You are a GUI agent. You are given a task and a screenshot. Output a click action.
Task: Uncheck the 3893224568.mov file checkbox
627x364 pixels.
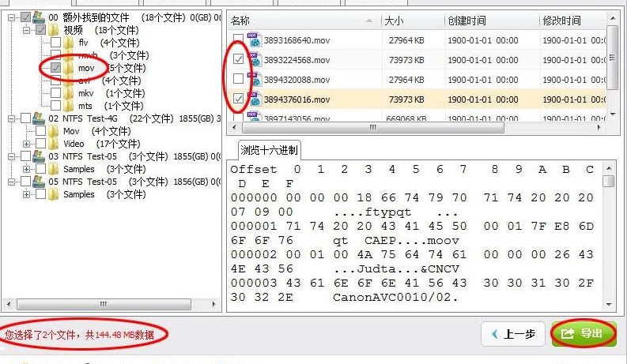(238, 59)
